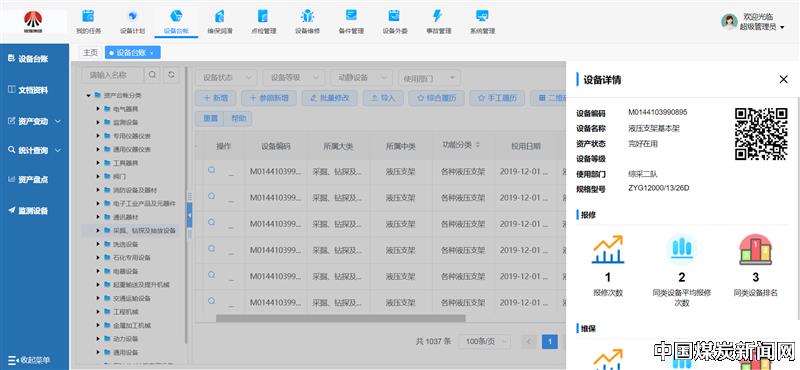Close the 设备详情 panel
The height and width of the screenshot is (370, 800).
[x=784, y=79]
